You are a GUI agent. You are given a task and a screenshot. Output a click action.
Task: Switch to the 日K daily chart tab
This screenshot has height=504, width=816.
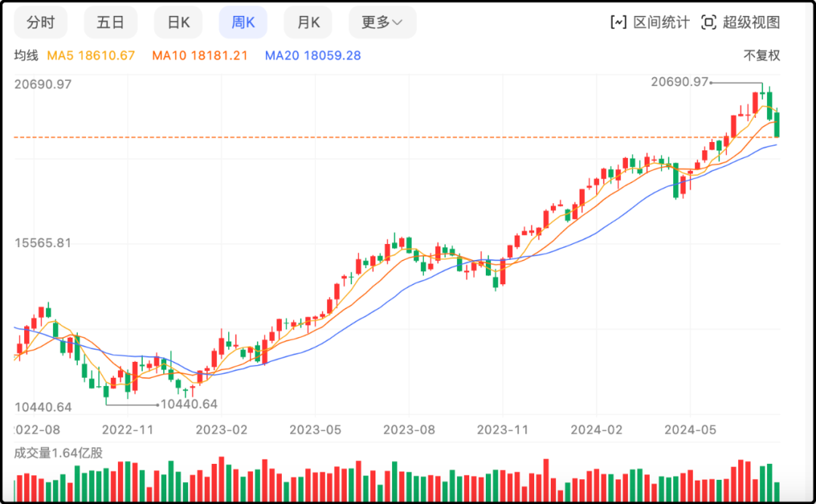[178, 22]
